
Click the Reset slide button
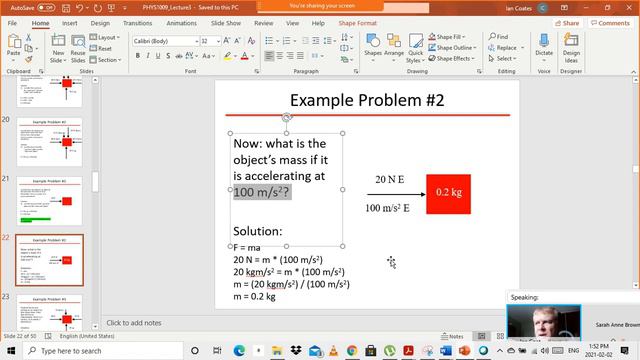[101, 48]
